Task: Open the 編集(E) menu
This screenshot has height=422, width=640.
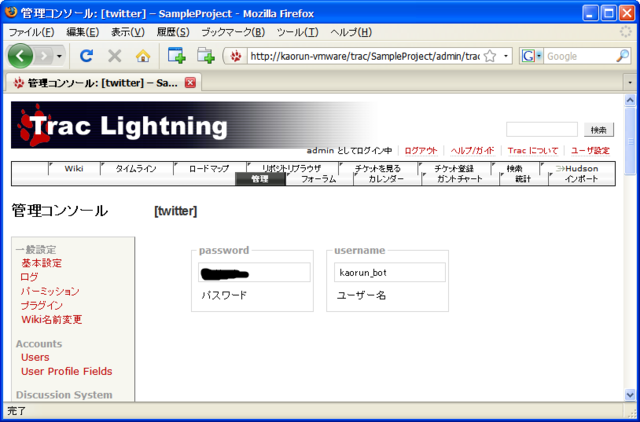Action: coord(82,32)
